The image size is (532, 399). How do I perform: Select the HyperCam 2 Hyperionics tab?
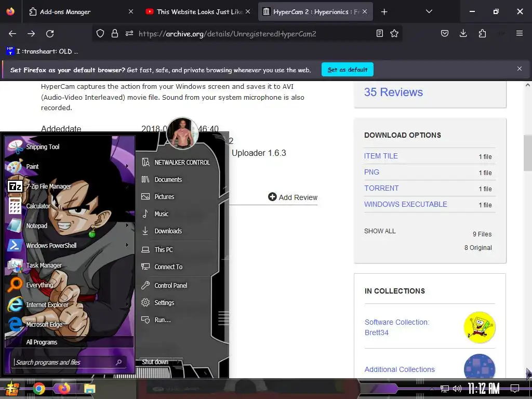(x=315, y=11)
